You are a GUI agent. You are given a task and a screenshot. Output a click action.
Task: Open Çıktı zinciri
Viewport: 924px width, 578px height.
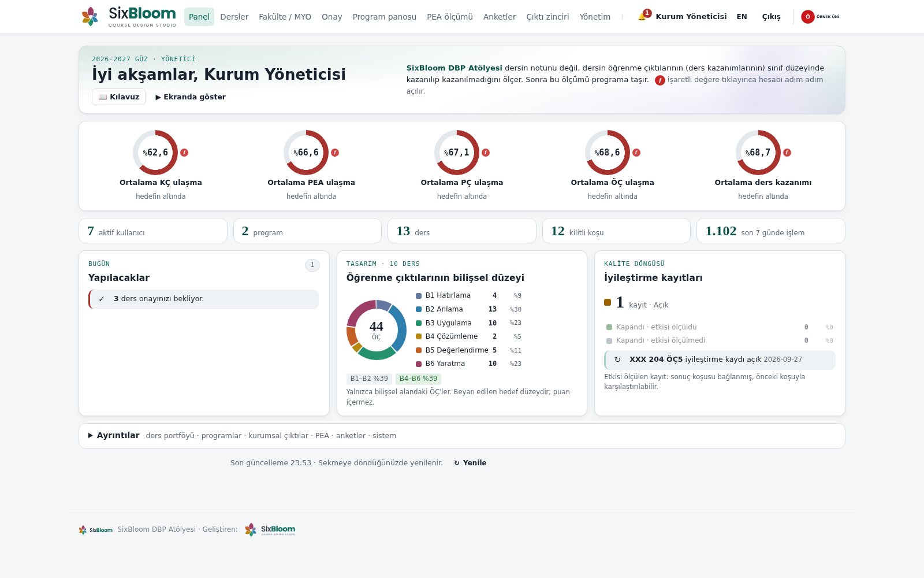pyautogui.click(x=547, y=17)
